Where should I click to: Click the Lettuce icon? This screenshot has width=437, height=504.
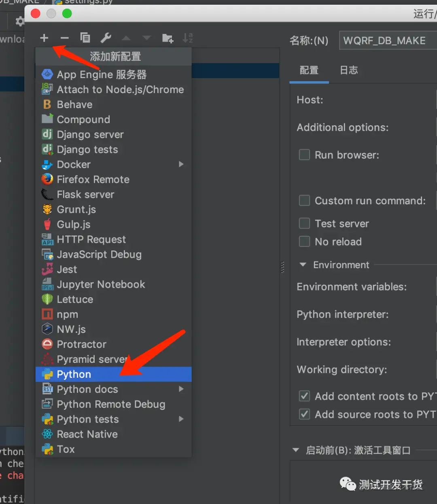(x=47, y=299)
